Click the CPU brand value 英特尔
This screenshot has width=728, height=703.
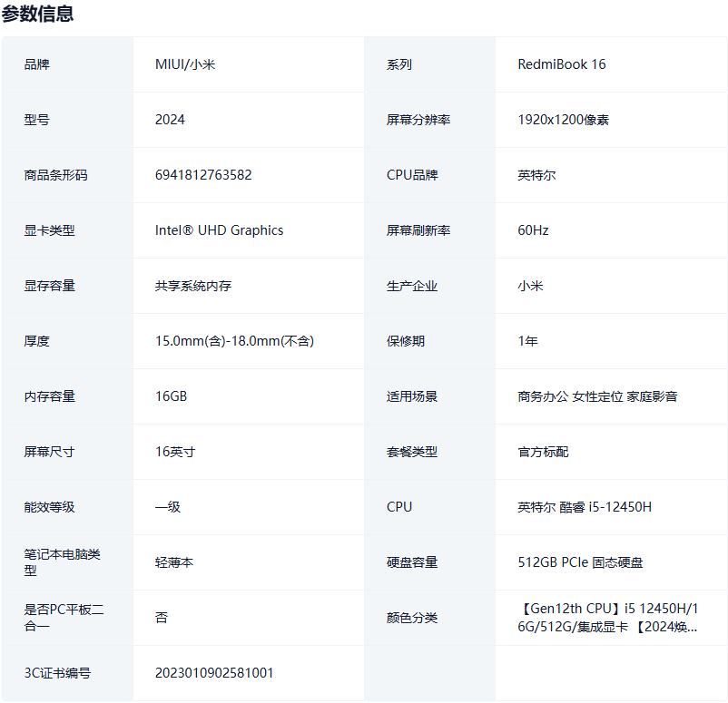coord(536,175)
